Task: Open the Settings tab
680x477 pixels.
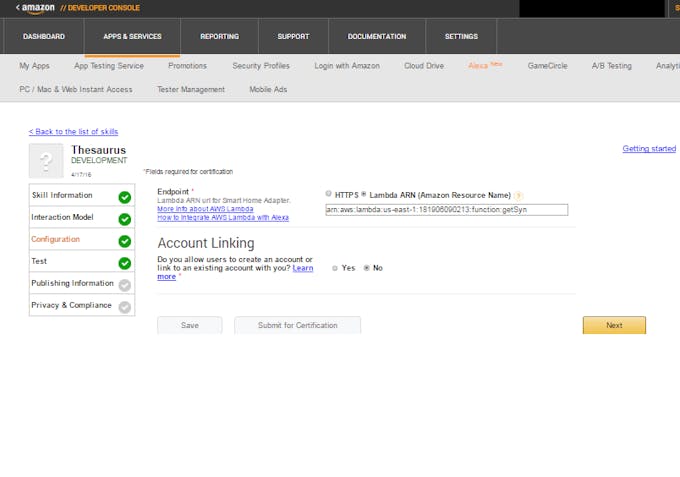Action: click(x=461, y=36)
